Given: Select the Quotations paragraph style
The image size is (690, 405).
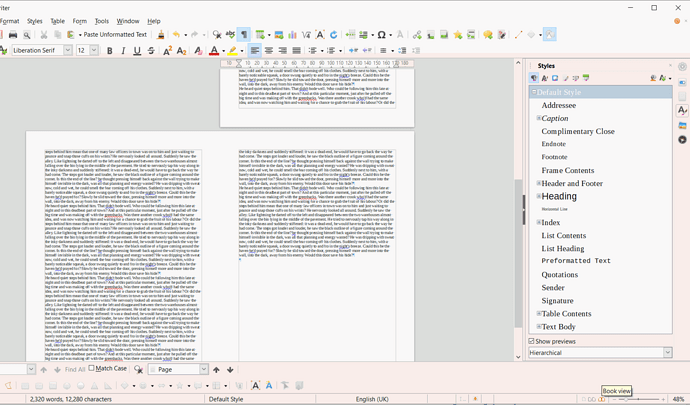Looking at the screenshot, I should (559, 274).
